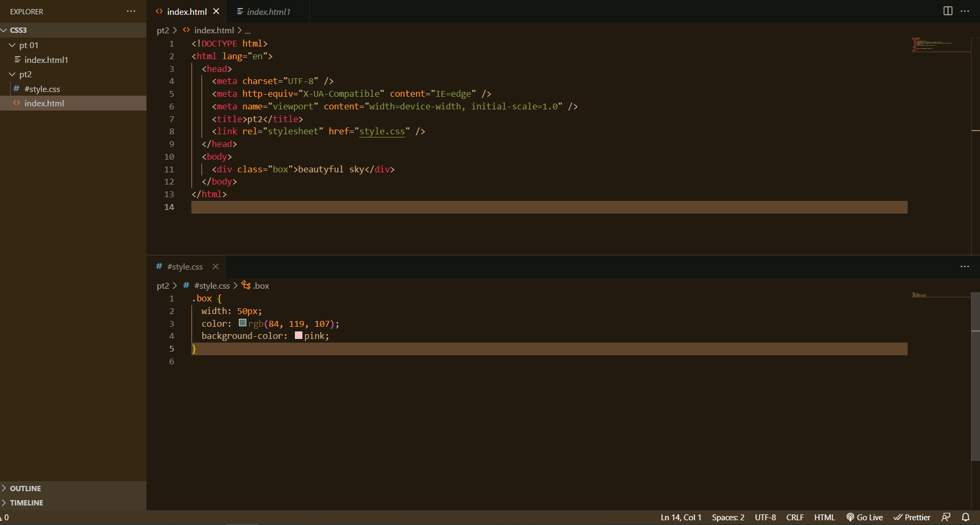Viewport: 980px width, 525px height.
Task: Close the #style.css editor tab
Action: (x=215, y=266)
